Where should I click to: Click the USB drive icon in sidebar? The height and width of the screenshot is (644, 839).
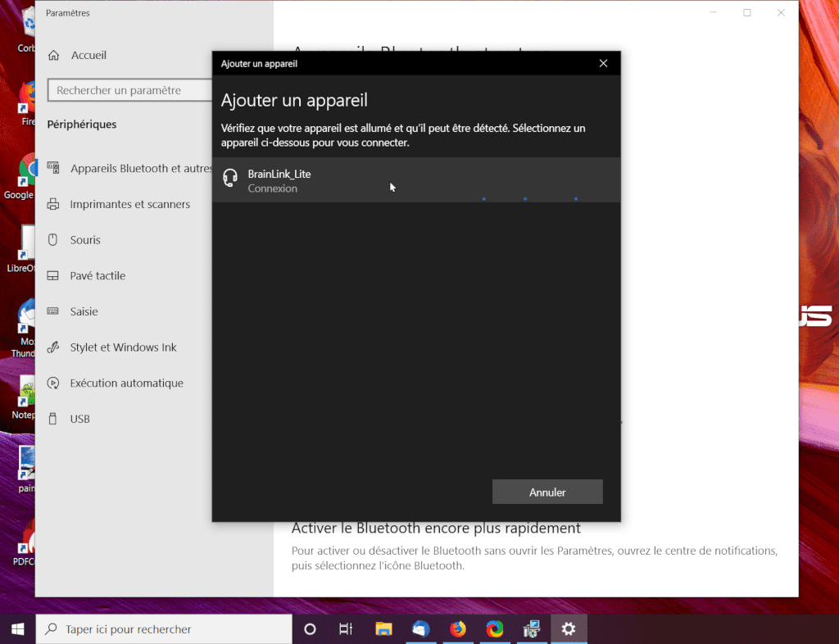(53, 419)
